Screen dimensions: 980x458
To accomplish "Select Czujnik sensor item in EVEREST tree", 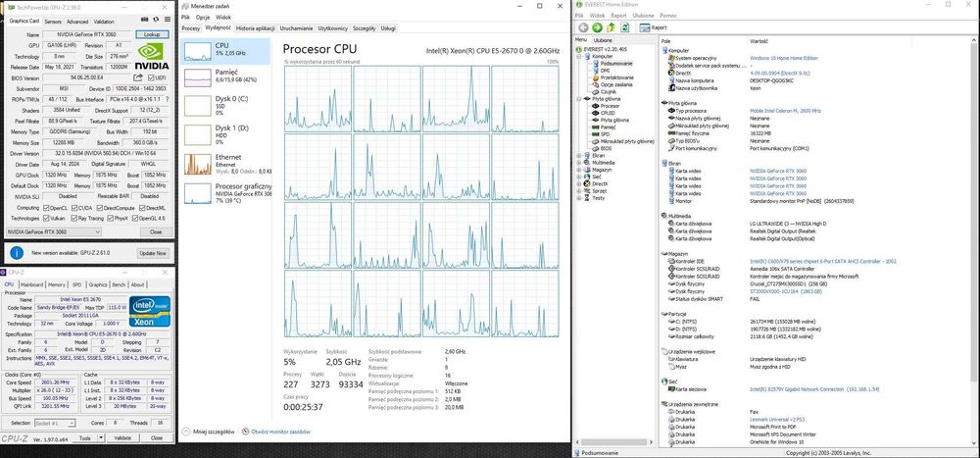I will pyautogui.click(x=607, y=91).
